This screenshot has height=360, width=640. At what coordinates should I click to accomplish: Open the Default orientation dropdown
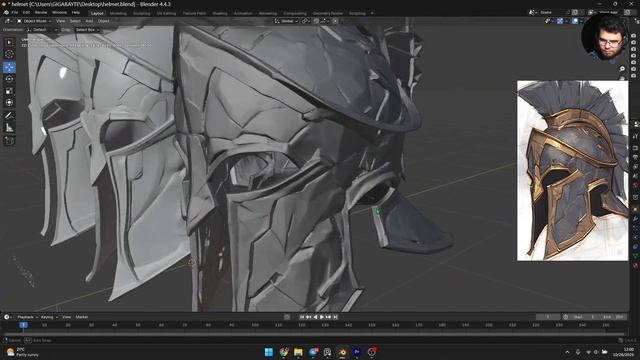click(x=42, y=30)
